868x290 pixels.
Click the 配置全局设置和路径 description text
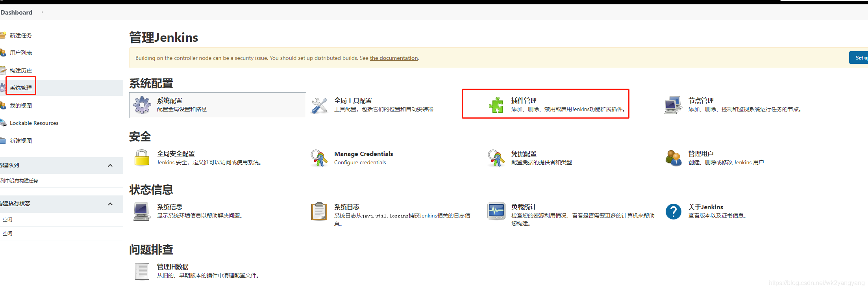pos(182,109)
